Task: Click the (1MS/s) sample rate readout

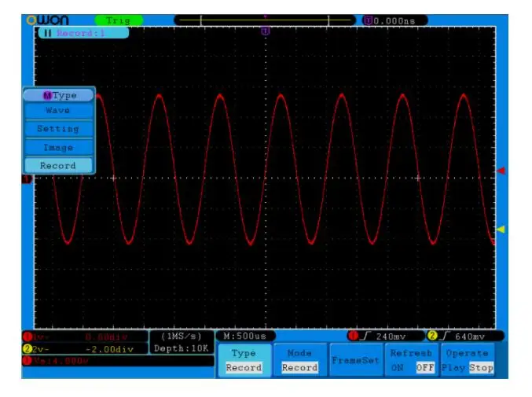Action: pos(182,336)
